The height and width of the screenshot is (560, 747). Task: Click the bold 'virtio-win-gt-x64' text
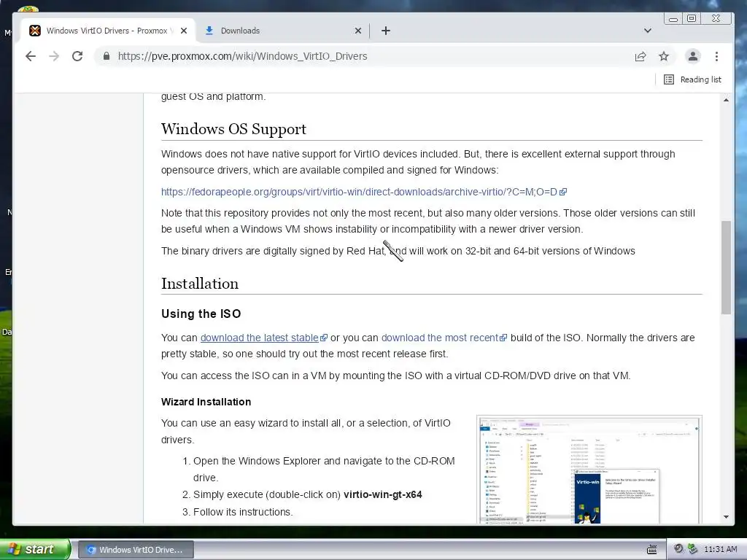point(382,495)
